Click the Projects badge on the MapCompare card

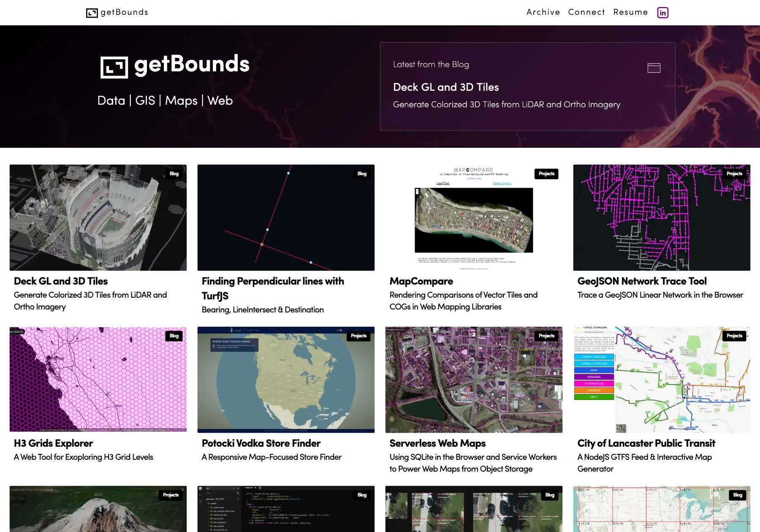[546, 174]
